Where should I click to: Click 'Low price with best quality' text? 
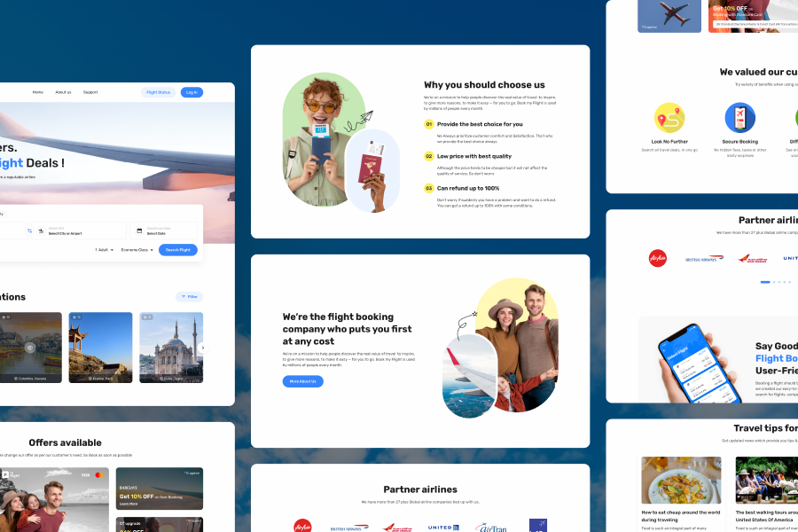pyautogui.click(x=474, y=156)
